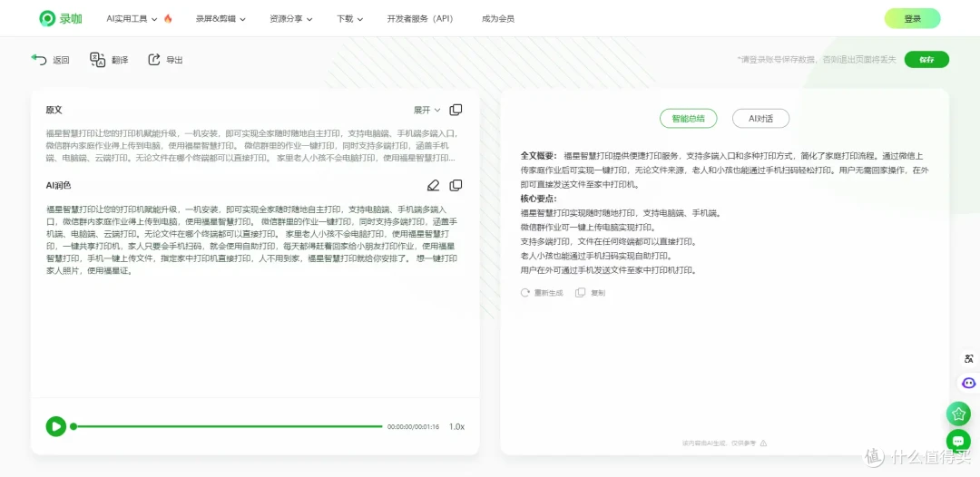Click the 复制 text link
This screenshot has height=477, width=980.
598,293
